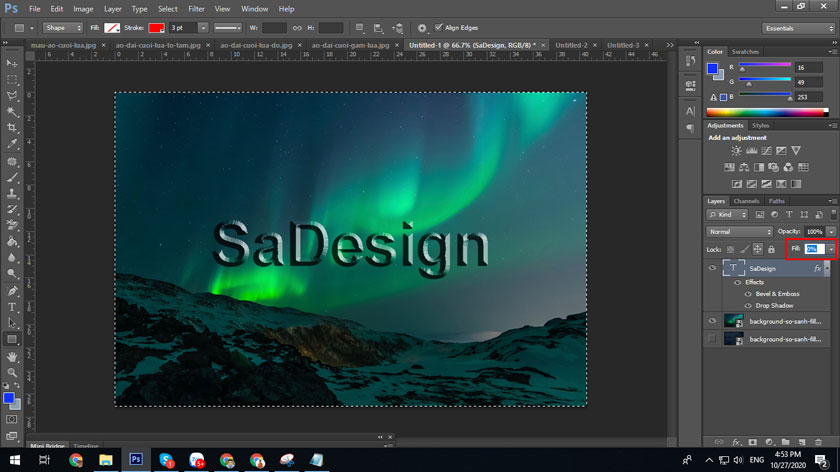The image size is (840, 472).
Task: Switch to the Channels tab
Action: click(746, 201)
